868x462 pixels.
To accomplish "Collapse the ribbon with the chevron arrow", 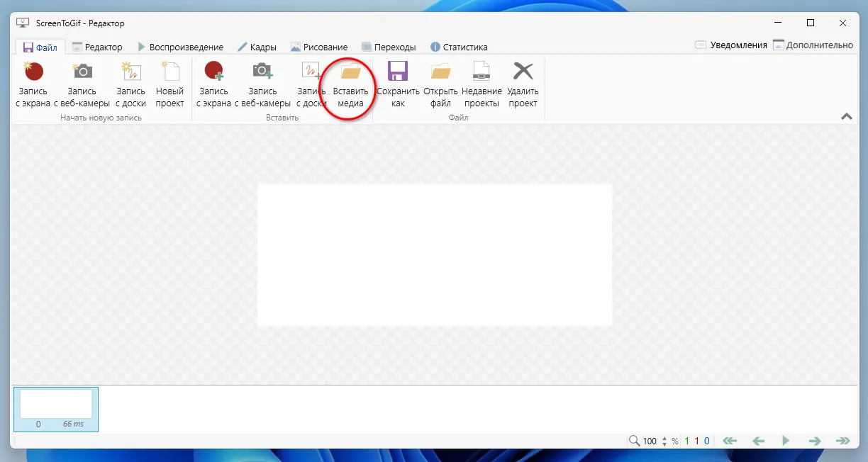I will [846, 115].
